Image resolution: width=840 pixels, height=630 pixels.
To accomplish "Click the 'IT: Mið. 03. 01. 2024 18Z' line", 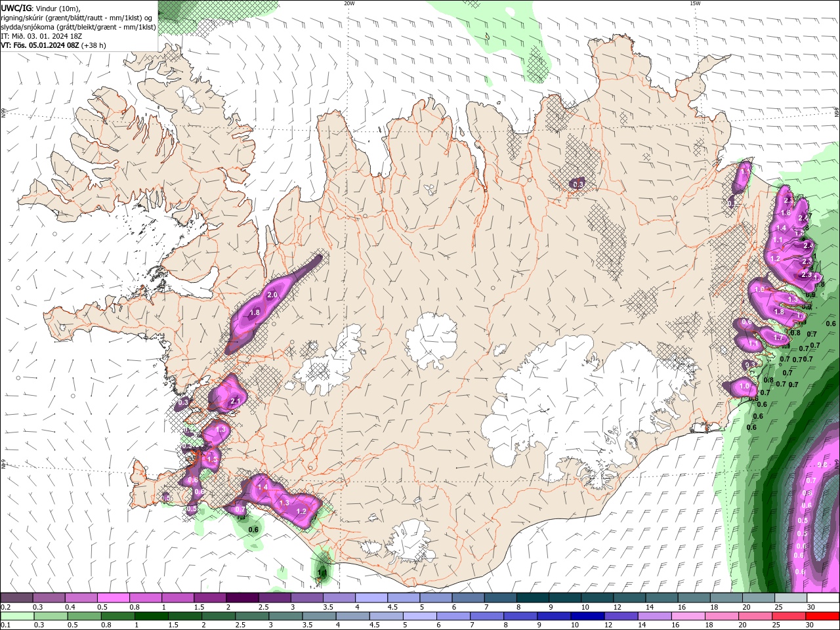I will click(43, 36).
